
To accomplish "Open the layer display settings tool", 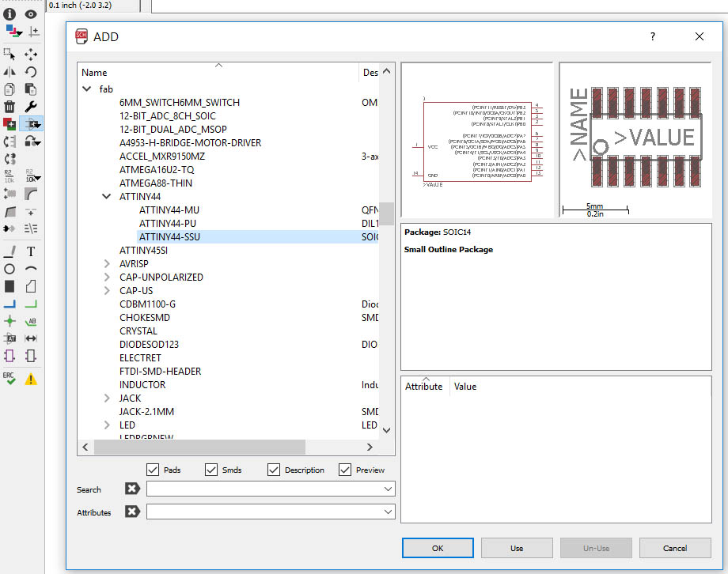I will tap(13, 31).
